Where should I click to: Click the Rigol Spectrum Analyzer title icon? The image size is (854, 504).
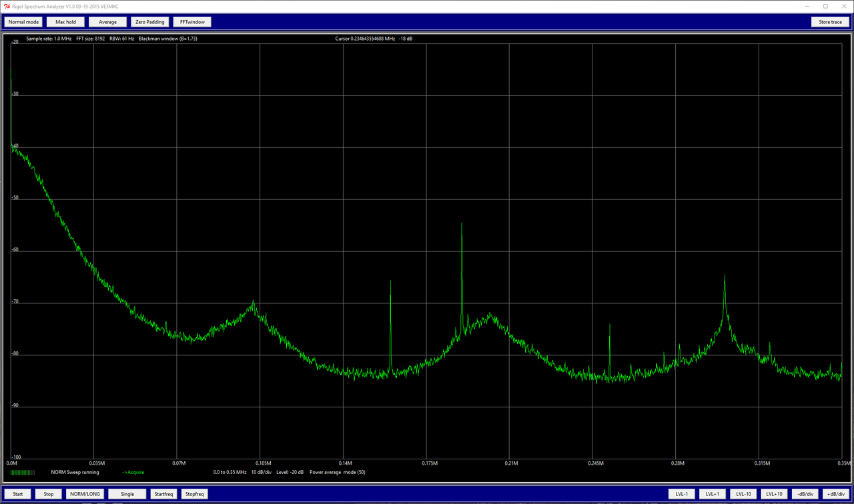[6, 6]
